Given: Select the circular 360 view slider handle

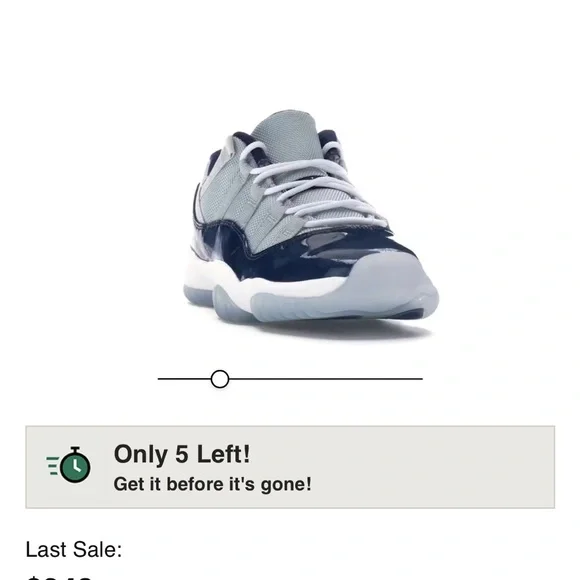Looking at the screenshot, I should click(x=220, y=379).
